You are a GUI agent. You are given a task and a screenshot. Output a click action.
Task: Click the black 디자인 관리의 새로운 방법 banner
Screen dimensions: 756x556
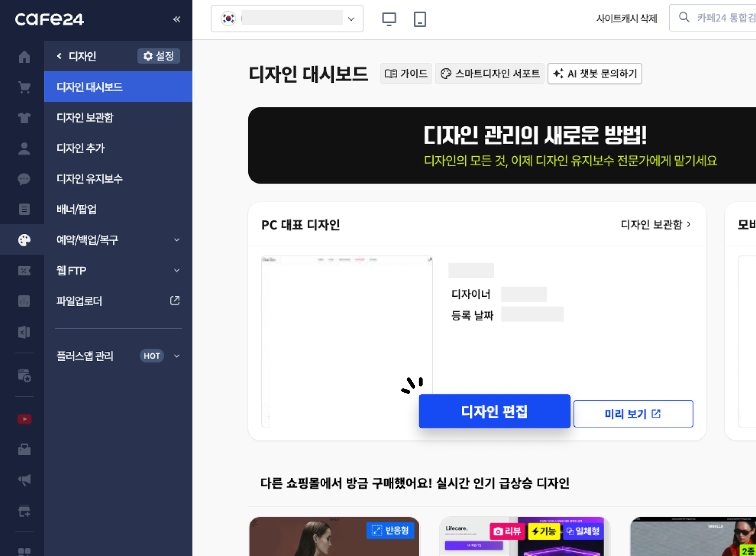pos(502,146)
